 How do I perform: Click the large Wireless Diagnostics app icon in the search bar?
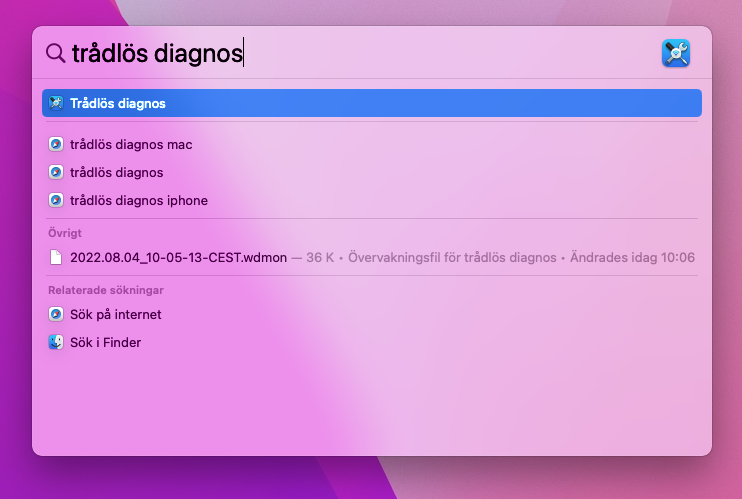pyautogui.click(x=676, y=53)
